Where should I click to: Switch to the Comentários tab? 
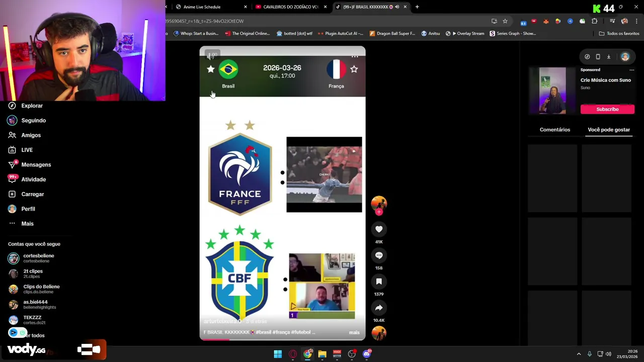(x=555, y=130)
